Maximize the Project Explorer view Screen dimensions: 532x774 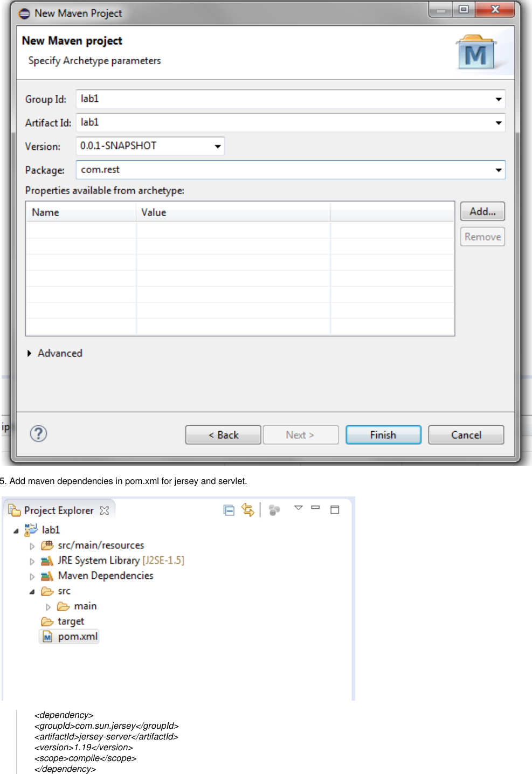click(x=335, y=509)
